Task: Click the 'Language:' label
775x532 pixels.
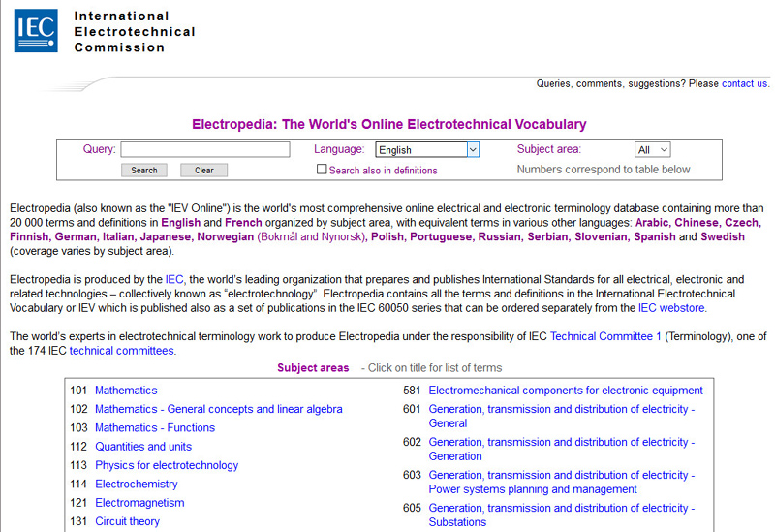Action: tap(339, 149)
